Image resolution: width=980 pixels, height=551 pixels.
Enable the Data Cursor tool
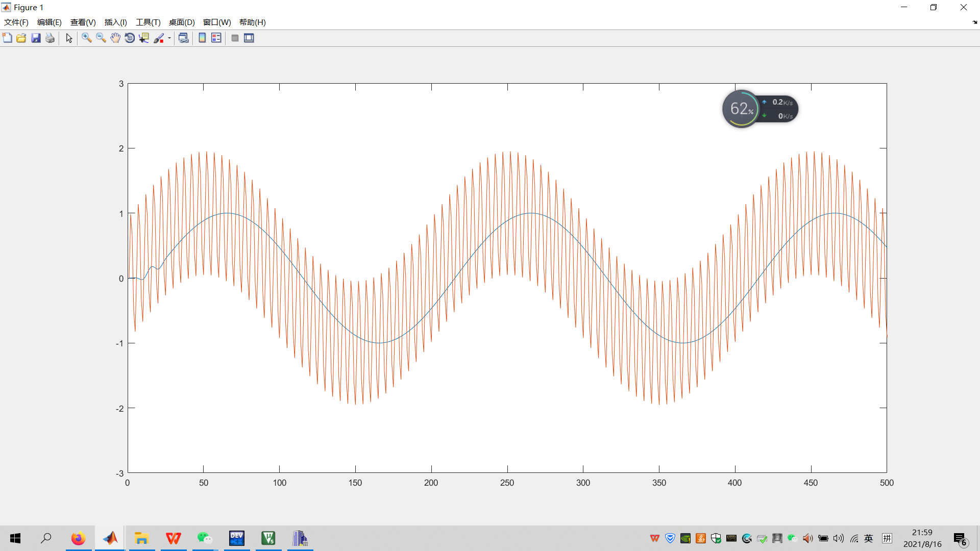[144, 38]
